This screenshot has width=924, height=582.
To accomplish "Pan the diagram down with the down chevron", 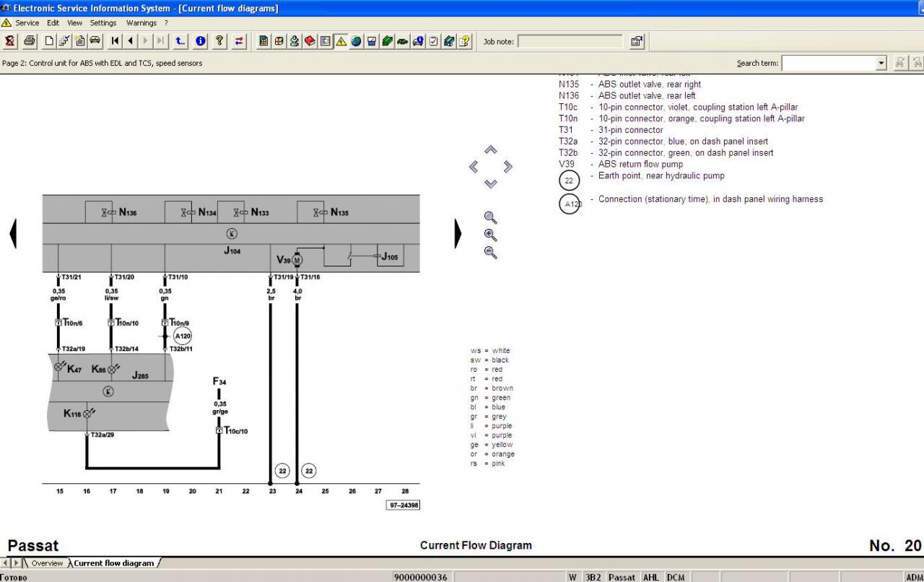I will pos(491,184).
